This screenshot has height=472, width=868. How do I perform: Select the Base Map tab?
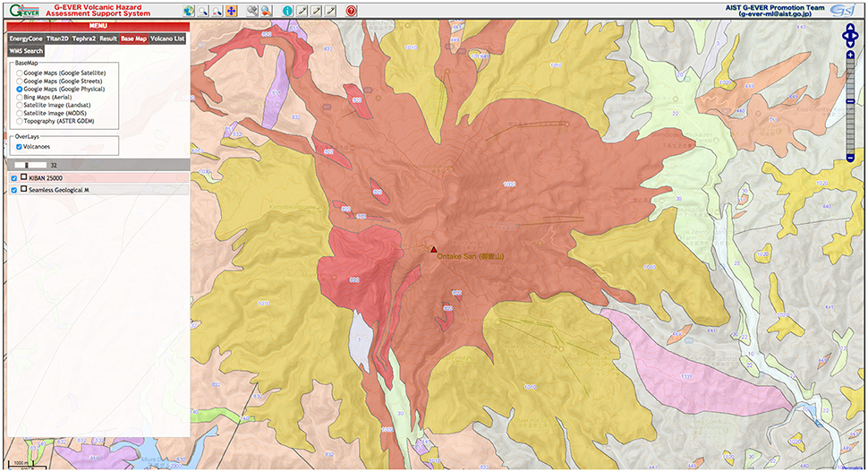pyautogui.click(x=133, y=39)
